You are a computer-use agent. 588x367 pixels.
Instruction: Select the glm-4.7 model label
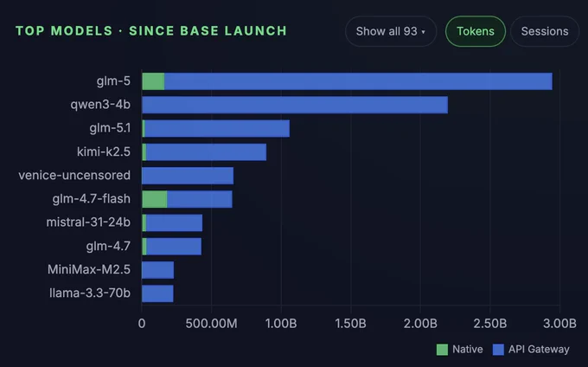pyautogui.click(x=108, y=246)
